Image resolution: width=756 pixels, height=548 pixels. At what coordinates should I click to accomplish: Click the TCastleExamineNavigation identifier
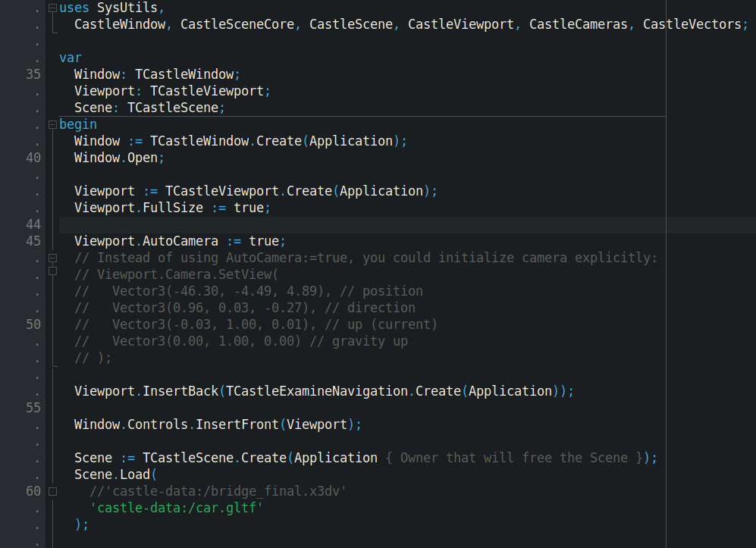(315, 390)
